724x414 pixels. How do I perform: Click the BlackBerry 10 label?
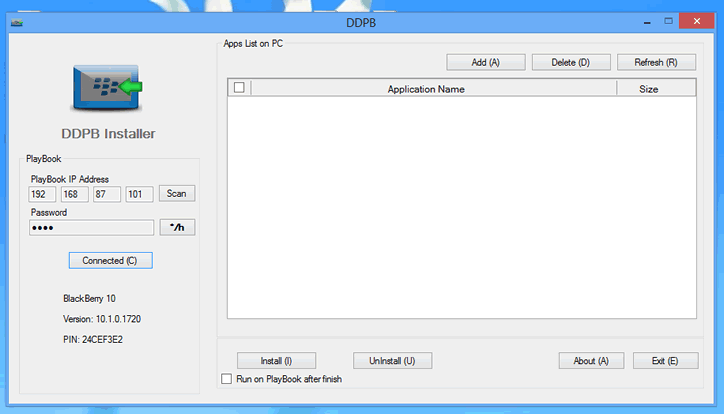click(x=89, y=299)
